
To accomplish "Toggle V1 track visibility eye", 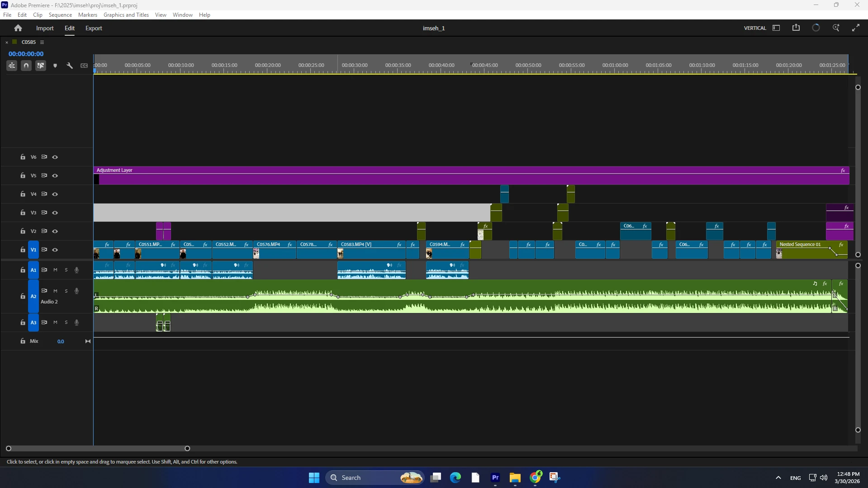I will click(55, 250).
